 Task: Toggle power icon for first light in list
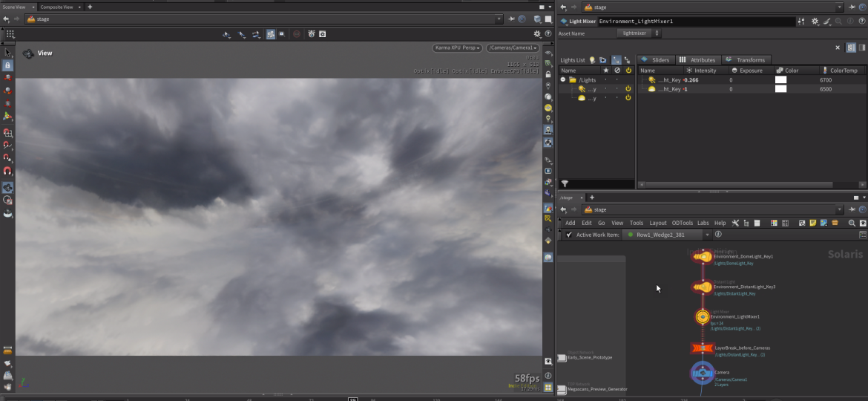(x=628, y=88)
